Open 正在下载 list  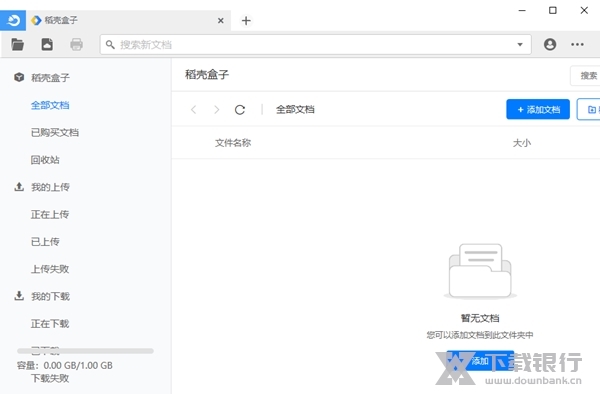50,324
